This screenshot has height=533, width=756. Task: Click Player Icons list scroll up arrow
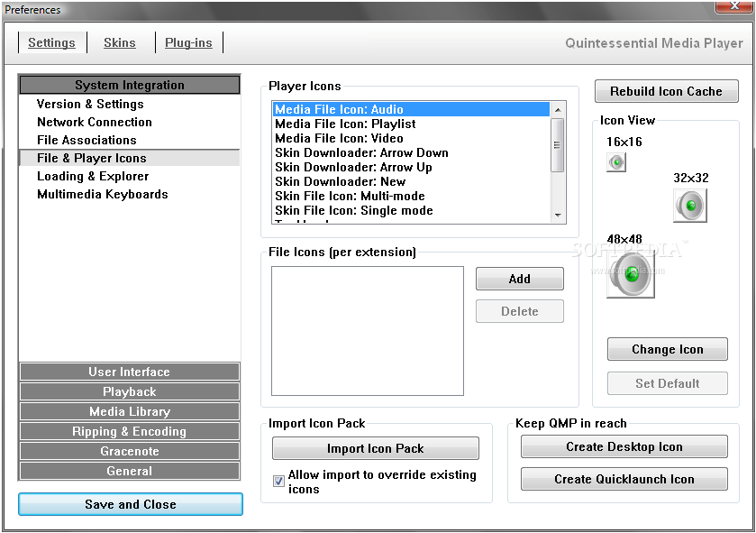558,110
